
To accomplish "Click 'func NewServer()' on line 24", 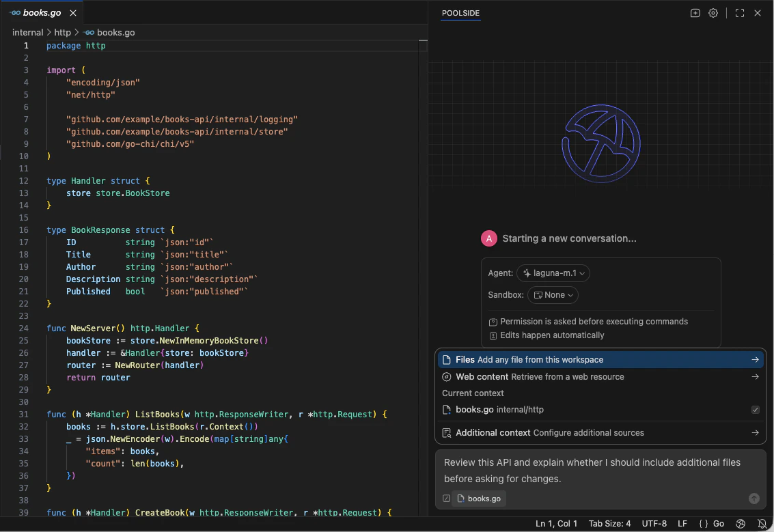I will 86,328.
